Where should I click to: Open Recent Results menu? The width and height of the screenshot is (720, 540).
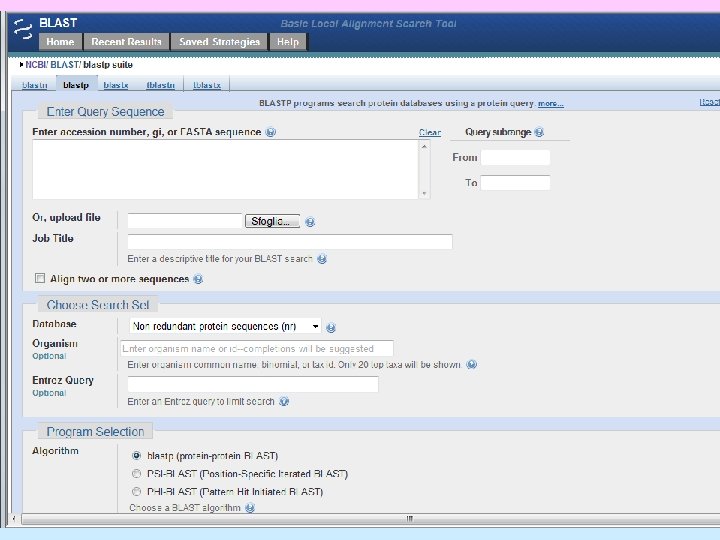126,42
